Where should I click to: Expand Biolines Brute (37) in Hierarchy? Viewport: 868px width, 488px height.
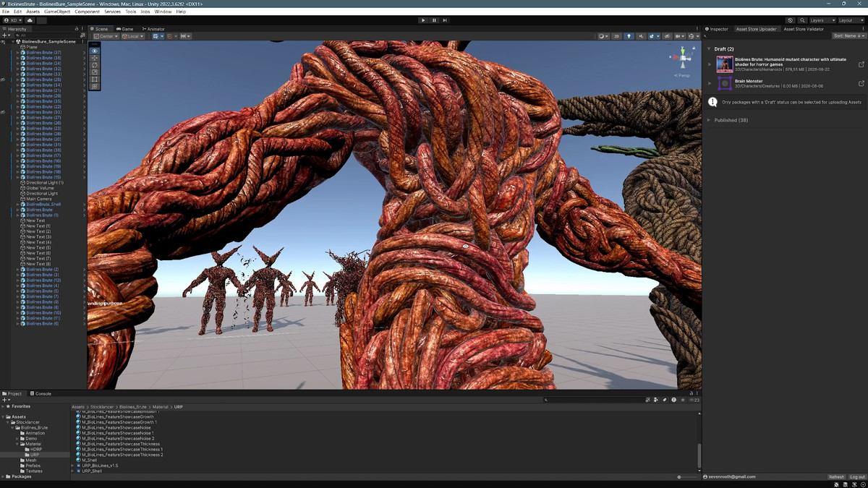point(18,53)
